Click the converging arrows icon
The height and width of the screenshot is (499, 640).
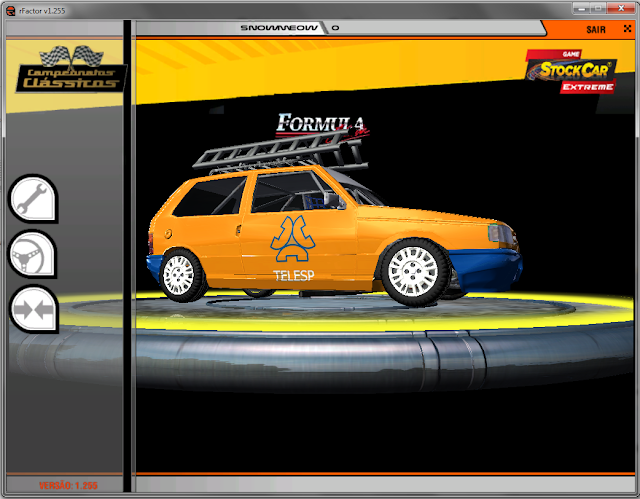(33, 309)
